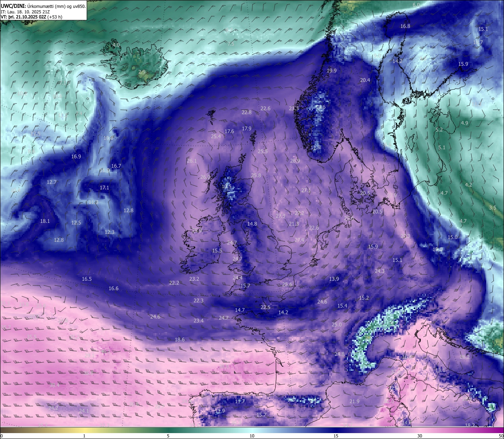Click the 30 label on the color scale
Viewport: 504px width, 439px height.
pos(420,436)
